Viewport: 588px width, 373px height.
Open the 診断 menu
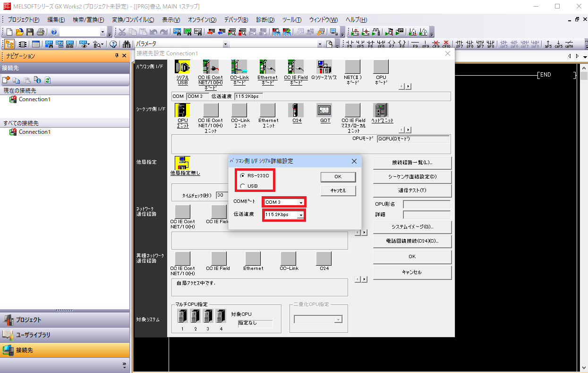pos(265,20)
